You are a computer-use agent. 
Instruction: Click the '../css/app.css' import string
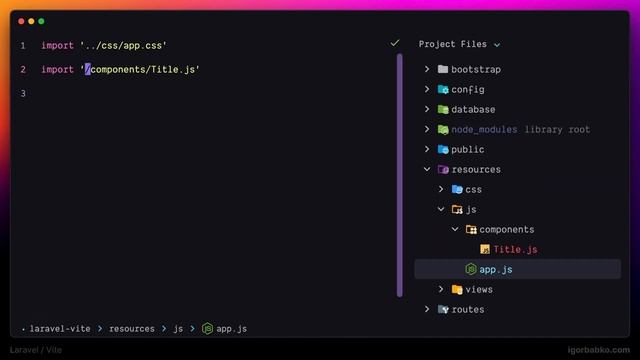123,45
